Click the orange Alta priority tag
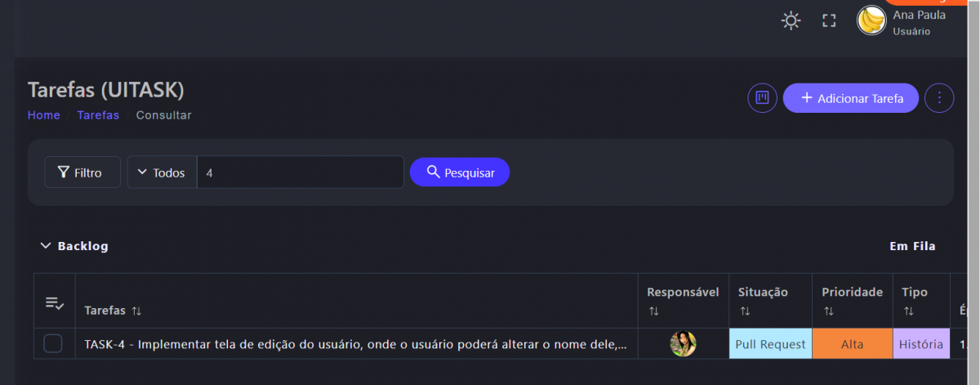980x385 pixels. (852, 344)
